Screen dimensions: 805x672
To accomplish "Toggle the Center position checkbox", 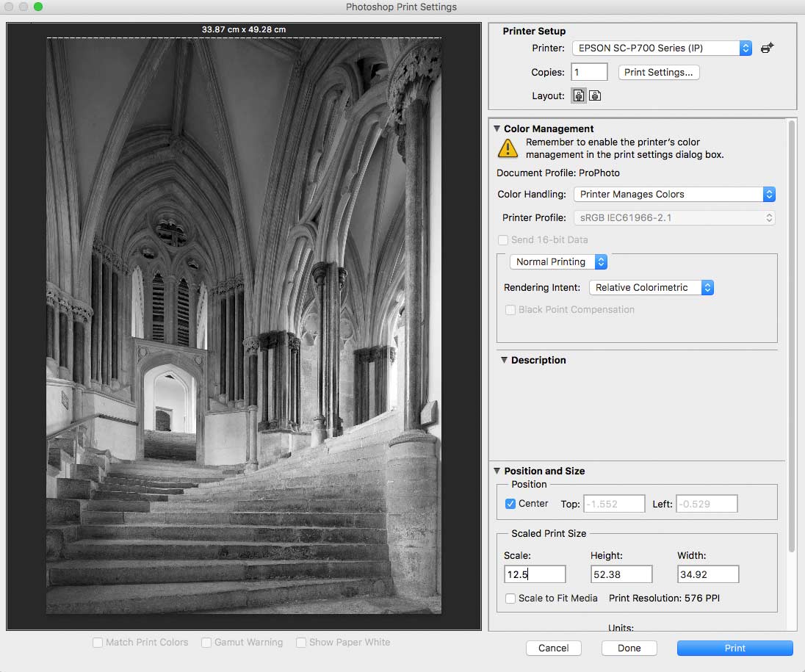I will [510, 504].
